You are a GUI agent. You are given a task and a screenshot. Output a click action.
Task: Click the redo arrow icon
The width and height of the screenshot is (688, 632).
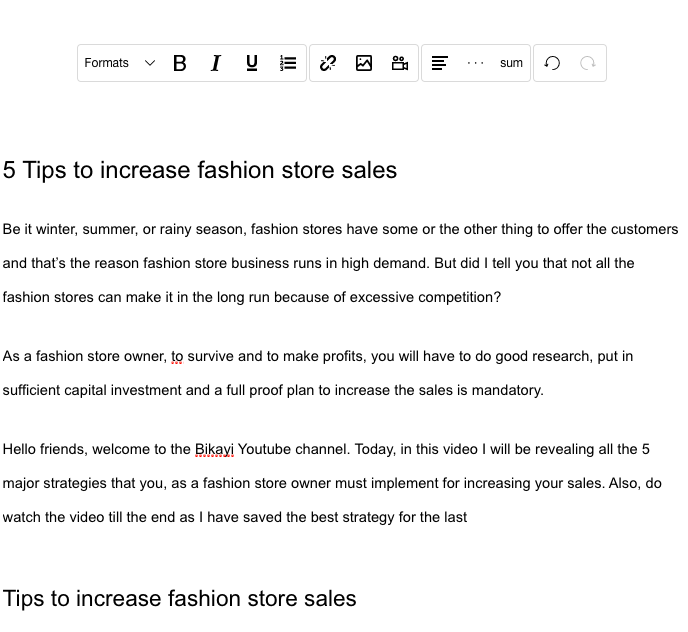pyautogui.click(x=588, y=63)
